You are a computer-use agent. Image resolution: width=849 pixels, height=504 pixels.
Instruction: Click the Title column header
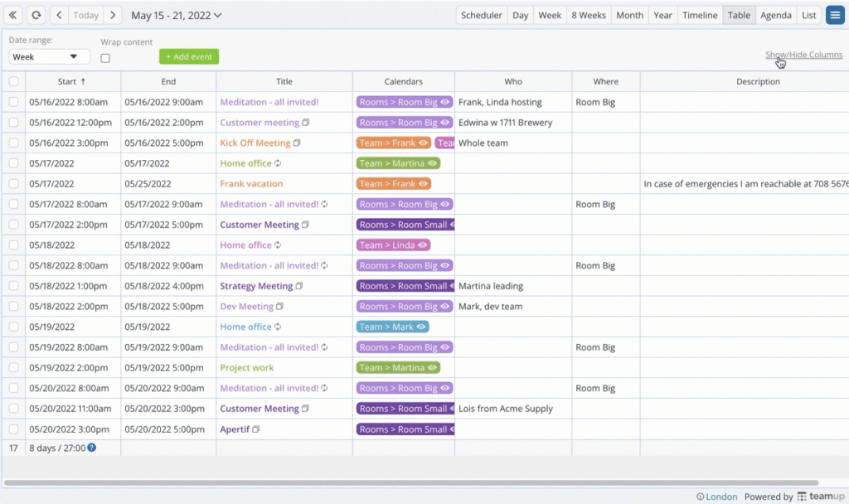(284, 81)
